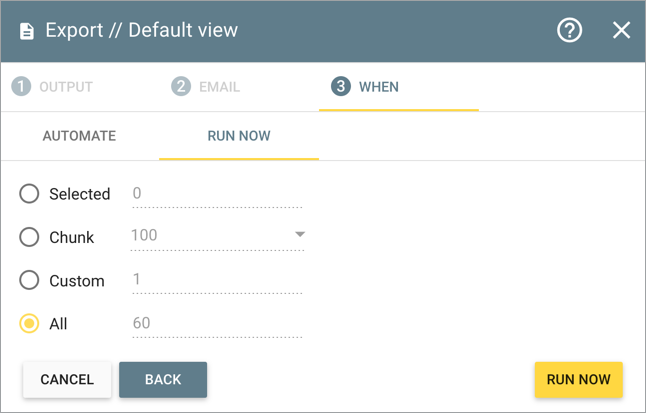Click the step 1 number badge
Image resolution: width=646 pixels, height=413 pixels.
click(x=20, y=87)
